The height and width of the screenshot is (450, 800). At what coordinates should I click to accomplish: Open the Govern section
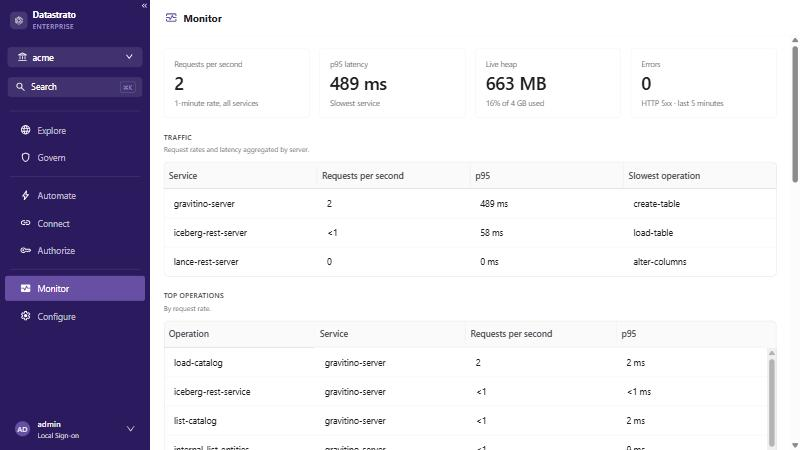pyautogui.click(x=75, y=158)
